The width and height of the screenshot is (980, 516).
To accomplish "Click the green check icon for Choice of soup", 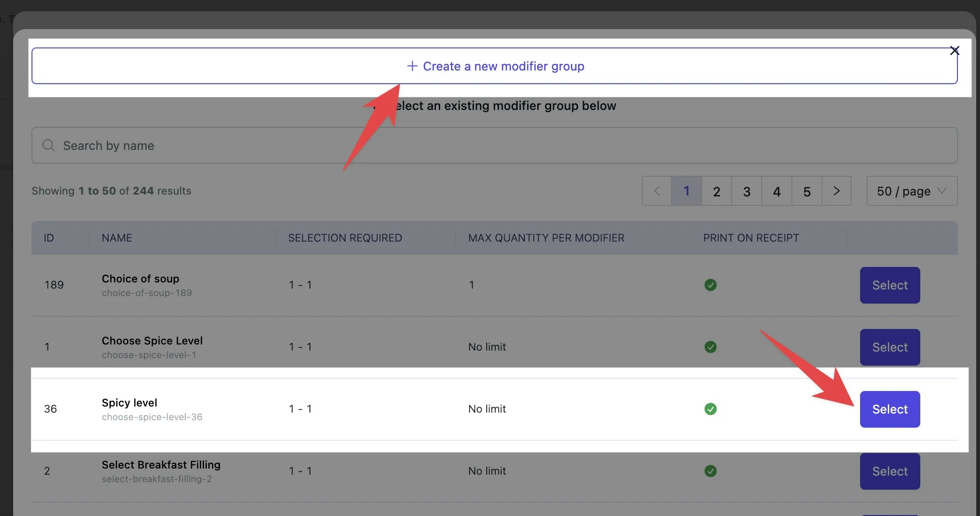I will [711, 285].
